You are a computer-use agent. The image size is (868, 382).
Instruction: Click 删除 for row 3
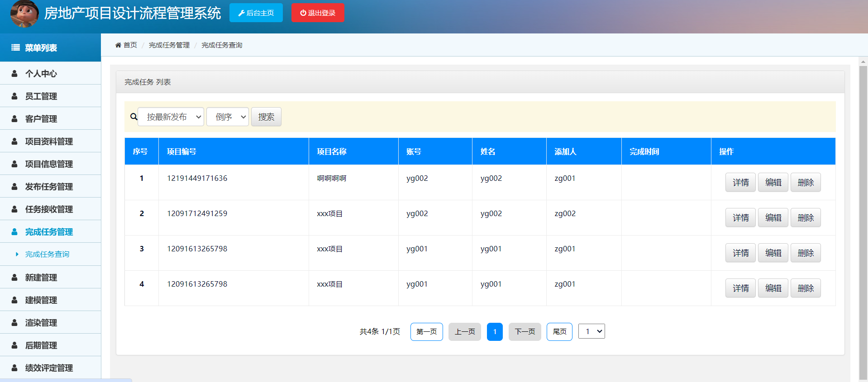coord(806,253)
